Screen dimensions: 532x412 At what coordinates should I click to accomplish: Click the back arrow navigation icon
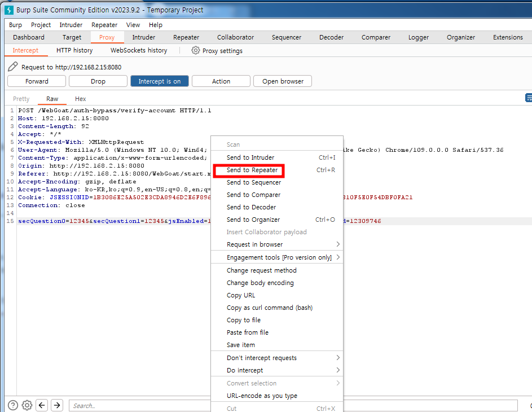42,405
